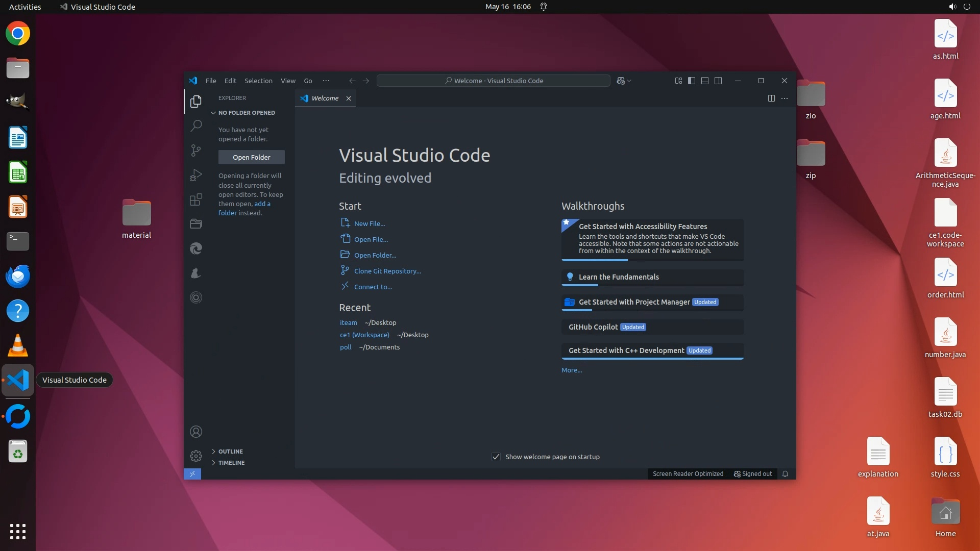Open the Extensions view icon

pos(196,199)
